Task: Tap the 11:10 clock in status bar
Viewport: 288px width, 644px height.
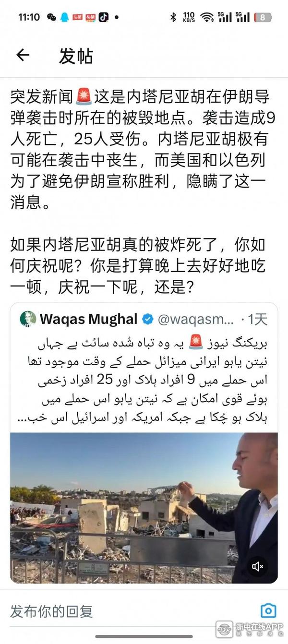Action: click(29, 17)
